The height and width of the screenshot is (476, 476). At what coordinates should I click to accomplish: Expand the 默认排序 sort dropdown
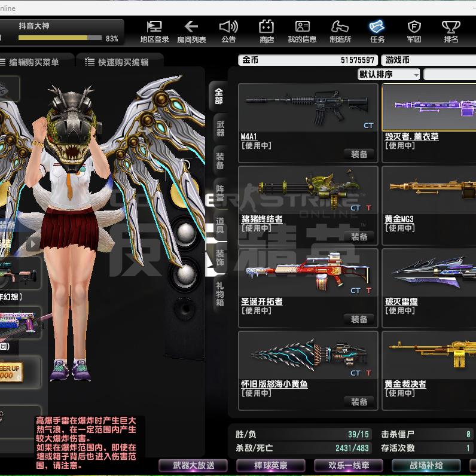coord(389,75)
